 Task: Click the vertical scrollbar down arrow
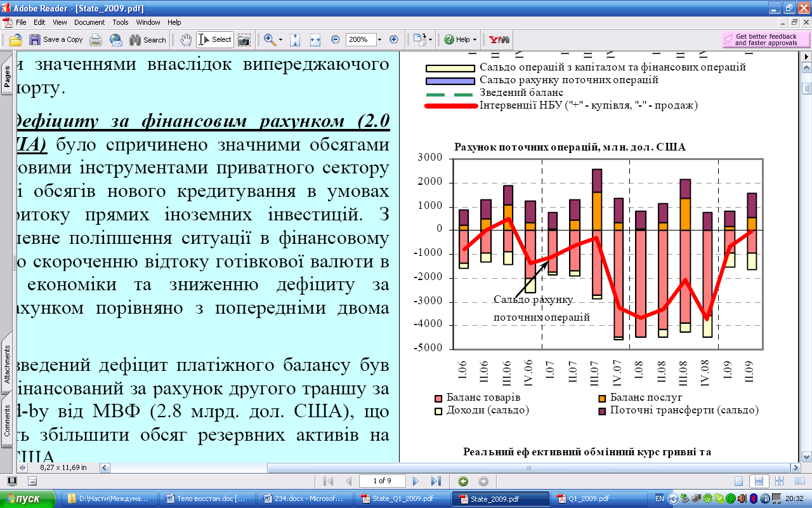806,457
